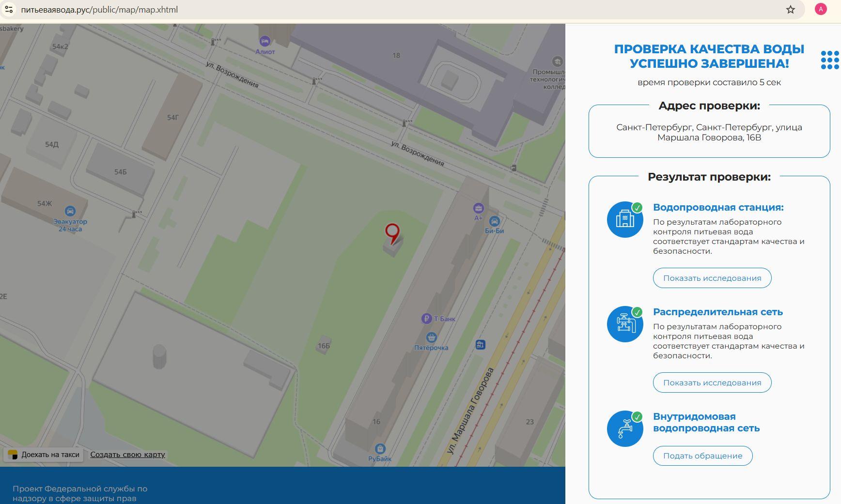Image resolution: width=841 pixels, height=504 pixels.
Task: Click the bus stop icon near Маршала Говорова
Action: tap(480, 345)
